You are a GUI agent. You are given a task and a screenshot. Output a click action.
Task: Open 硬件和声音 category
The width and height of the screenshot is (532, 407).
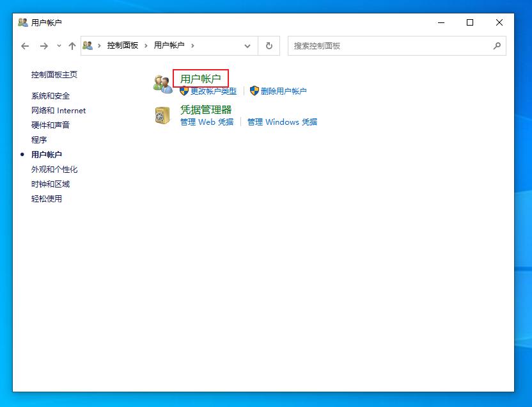51,125
